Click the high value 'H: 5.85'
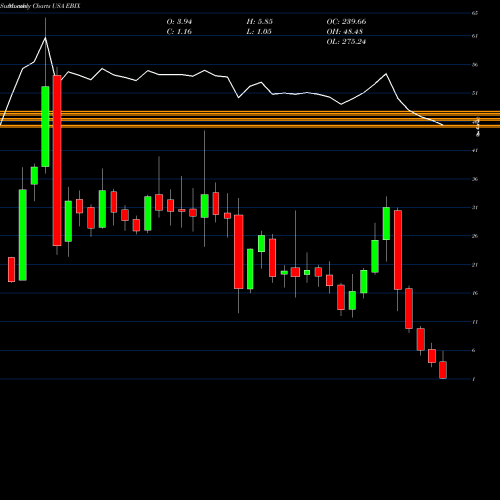 coord(260,22)
